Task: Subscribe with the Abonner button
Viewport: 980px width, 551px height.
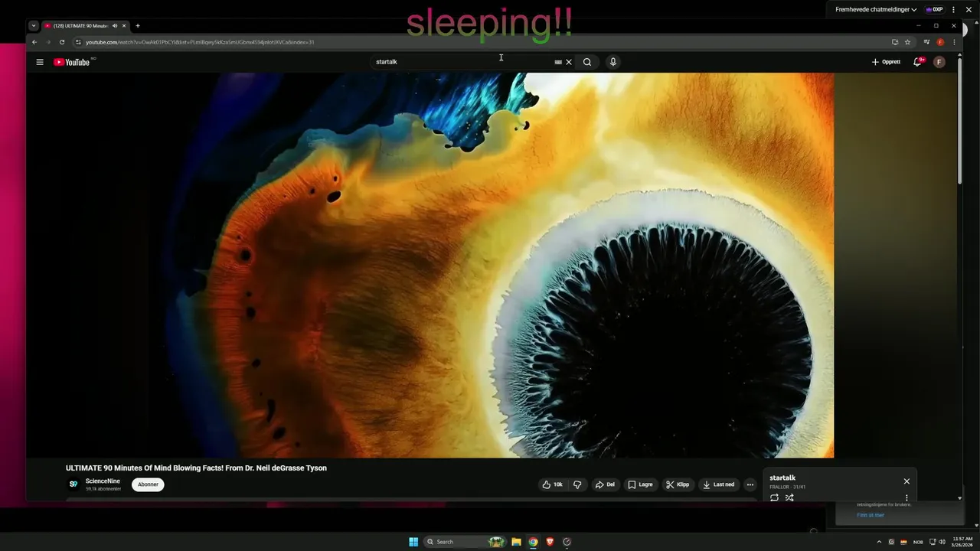Action: point(148,484)
